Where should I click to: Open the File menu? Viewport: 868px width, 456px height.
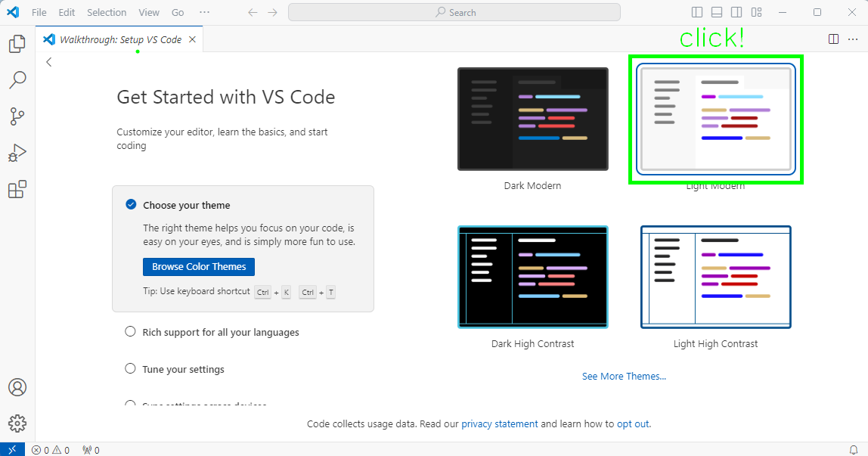[39, 12]
